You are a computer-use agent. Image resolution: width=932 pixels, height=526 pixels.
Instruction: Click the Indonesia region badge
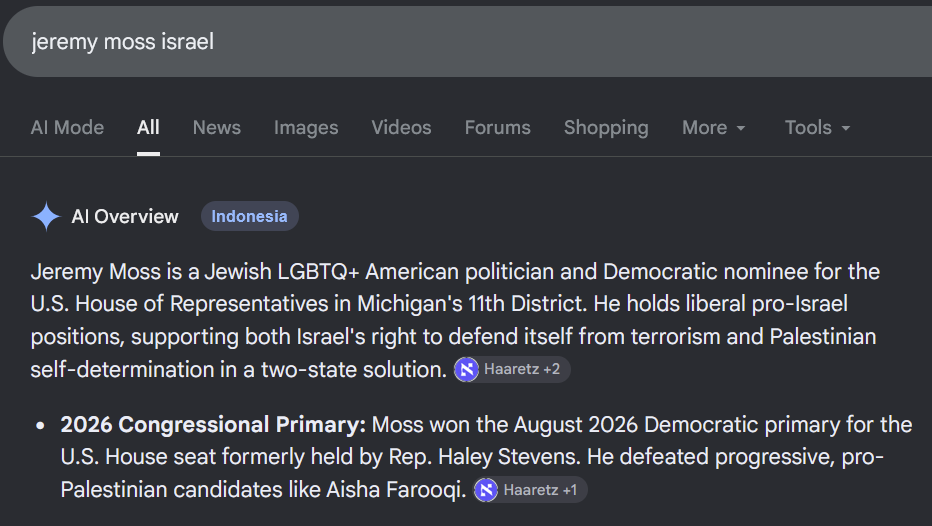coord(250,216)
